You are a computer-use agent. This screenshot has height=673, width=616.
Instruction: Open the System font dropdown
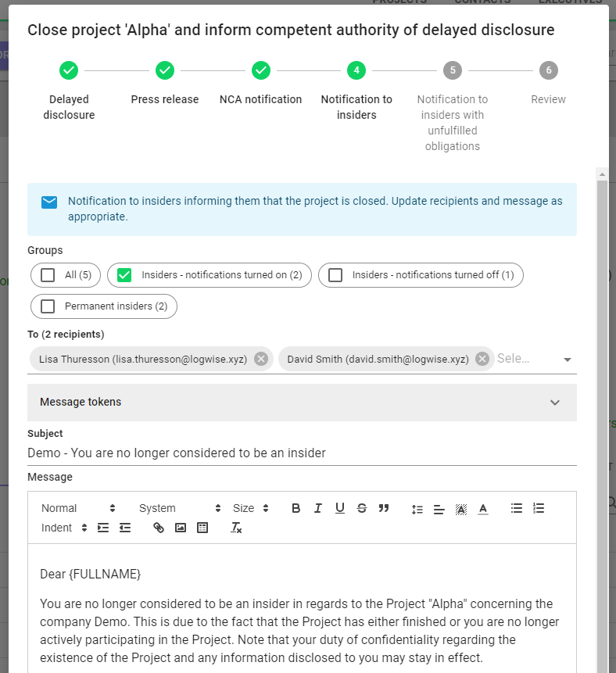tap(180, 508)
